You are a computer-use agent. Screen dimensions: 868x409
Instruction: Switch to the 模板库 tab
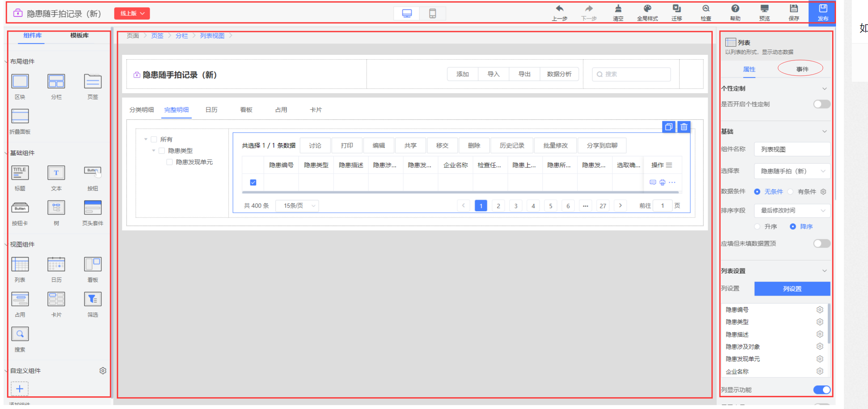[x=79, y=36]
